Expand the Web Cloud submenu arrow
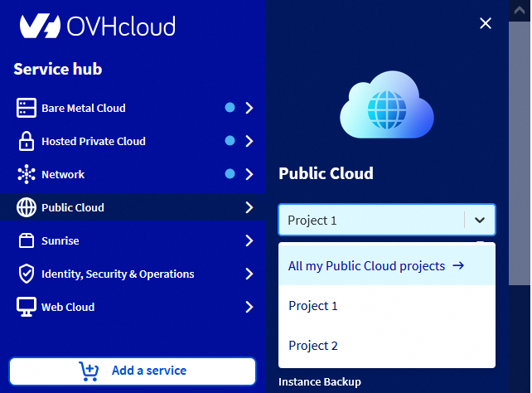 (x=249, y=307)
